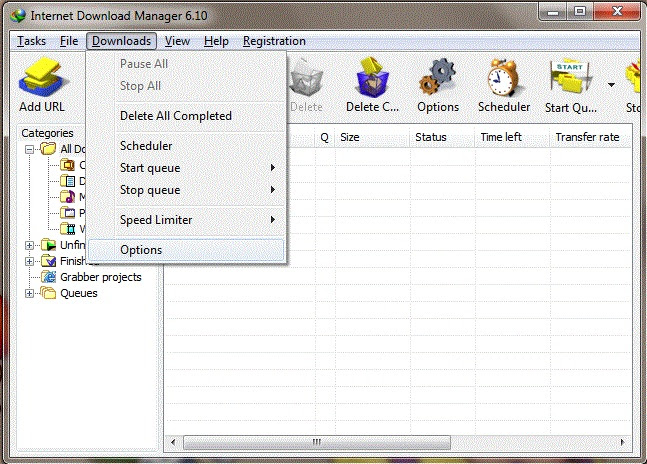The height and width of the screenshot is (464, 647).
Task: Open the Start queue submenu
Action: 186,168
